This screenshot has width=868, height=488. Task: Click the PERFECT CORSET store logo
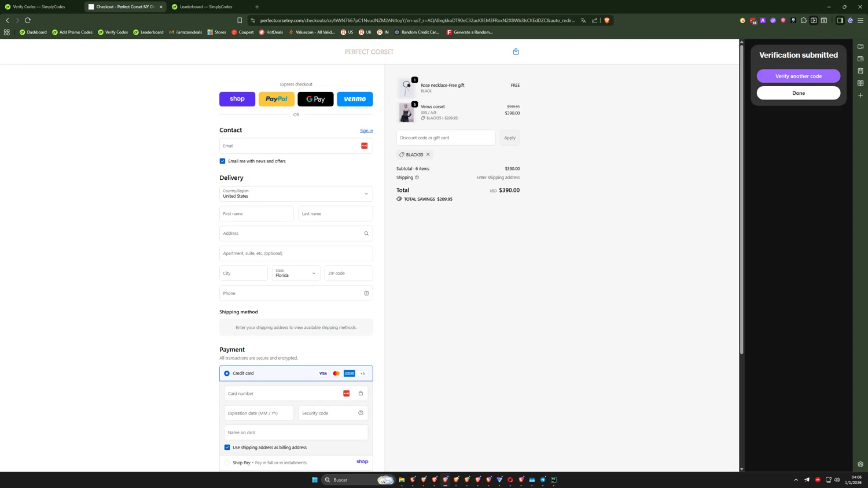coord(369,52)
